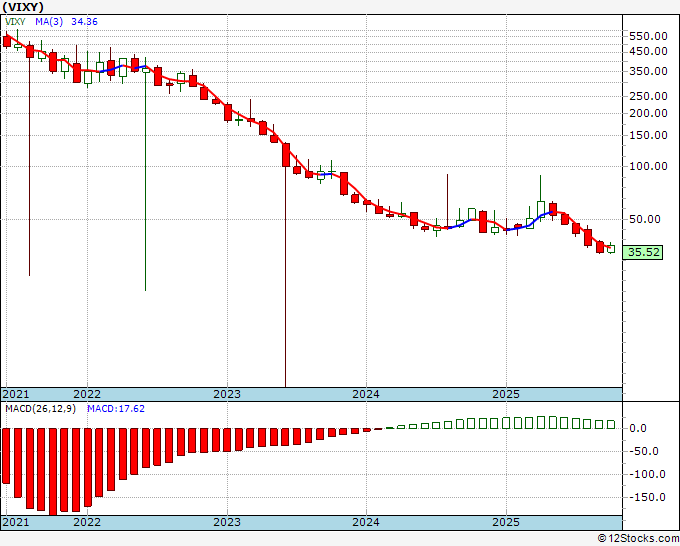Click the 0.0 MACD axis label
Image resolution: width=680 pixels, height=546 pixels.
pos(638,428)
